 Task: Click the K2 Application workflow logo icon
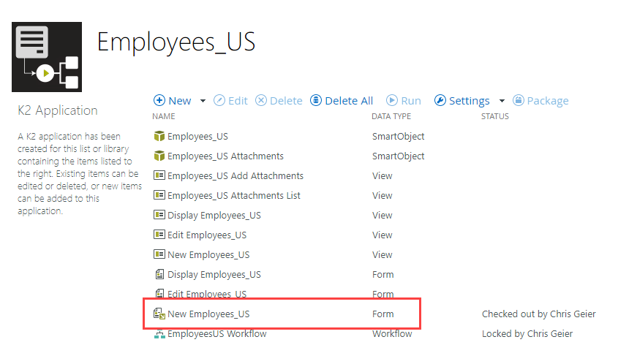coord(48,57)
